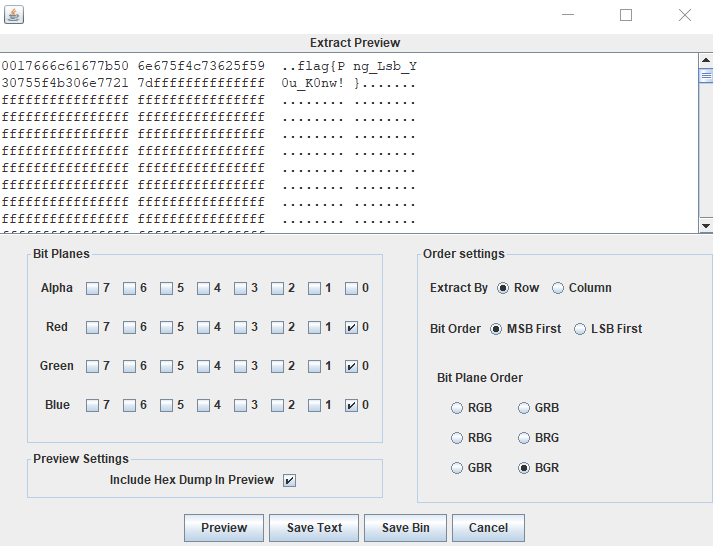Check Blue bit plane 3
713x546 pixels.
pyautogui.click(x=241, y=406)
